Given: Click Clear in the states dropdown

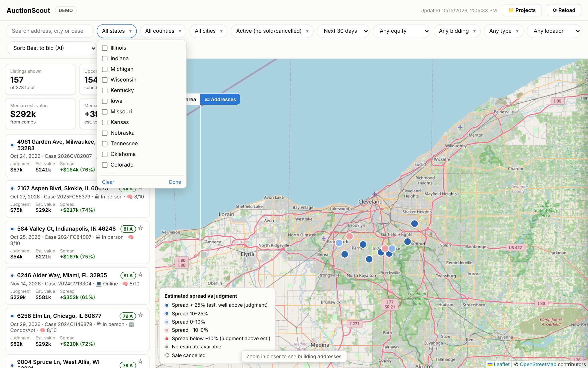Looking at the screenshot, I should pos(108,182).
